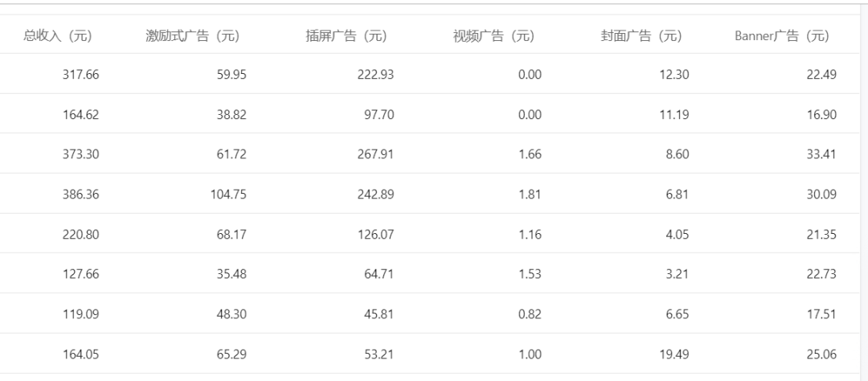Click the 视频广告（元）column header
Image resolution: width=868 pixels, height=381 pixels.
click(x=494, y=36)
